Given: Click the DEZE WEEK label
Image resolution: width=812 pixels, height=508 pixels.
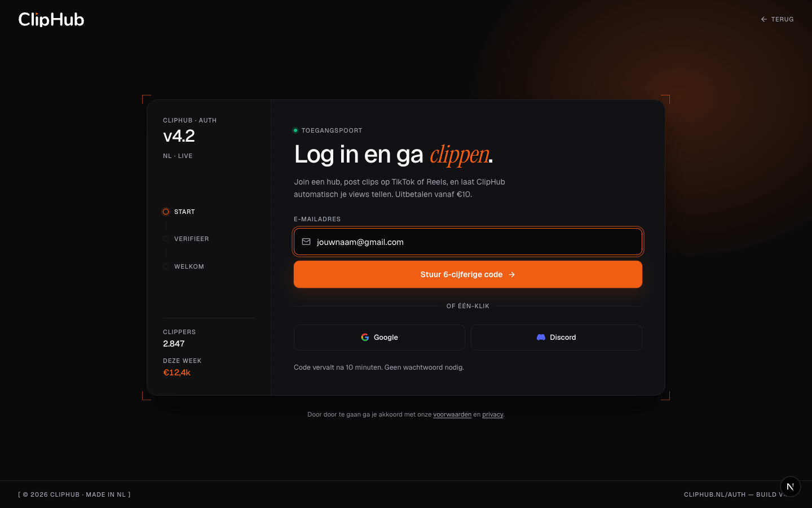Looking at the screenshot, I should (x=182, y=361).
